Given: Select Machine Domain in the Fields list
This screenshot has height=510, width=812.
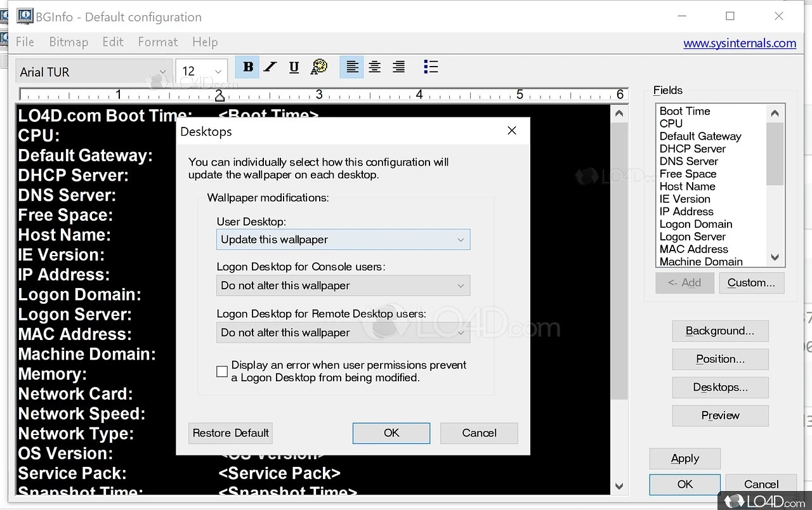Looking at the screenshot, I should point(701,261).
